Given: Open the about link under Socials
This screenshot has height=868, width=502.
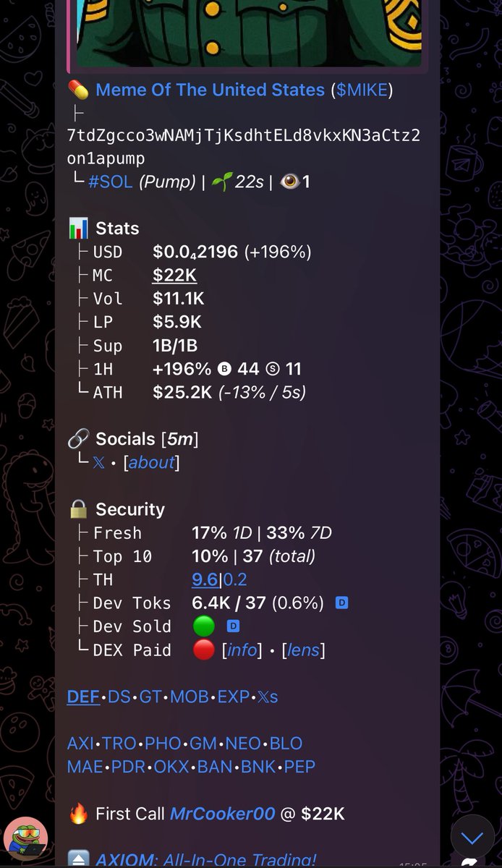Looking at the screenshot, I should [151, 463].
